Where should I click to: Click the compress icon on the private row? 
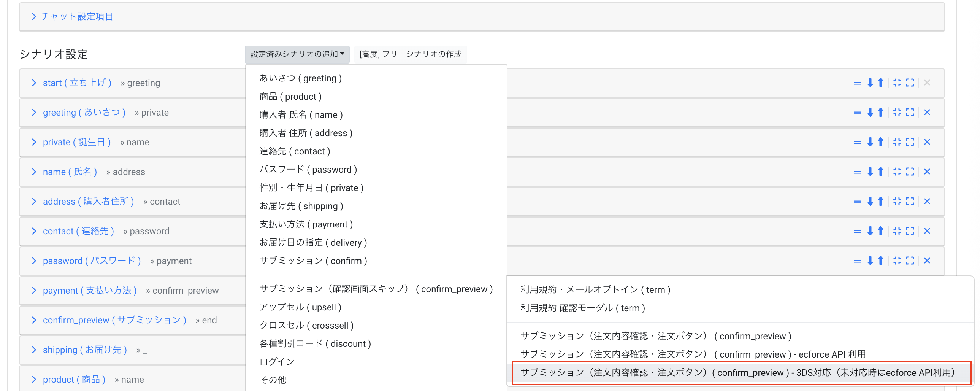point(898,142)
